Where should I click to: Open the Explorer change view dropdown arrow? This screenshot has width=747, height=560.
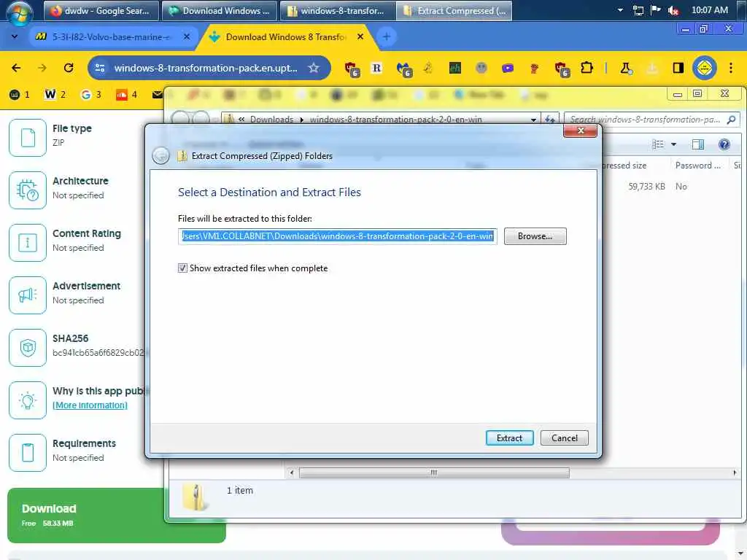pos(673,144)
